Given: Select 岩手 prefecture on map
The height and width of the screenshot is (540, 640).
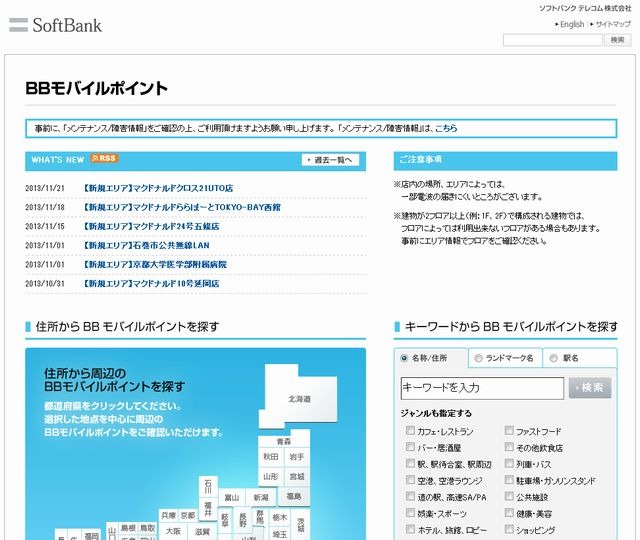Looking at the screenshot, I should pos(297,457).
